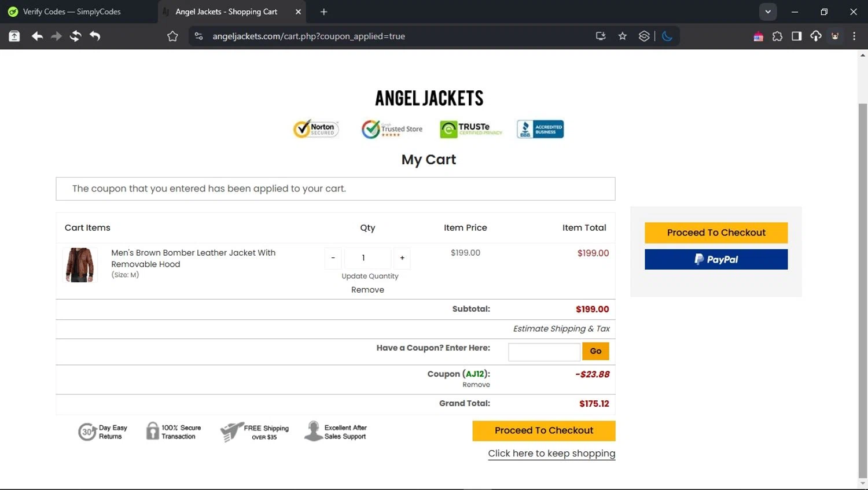This screenshot has height=490, width=868.
Task: Open the shop extension icon
Action: point(758,36)
